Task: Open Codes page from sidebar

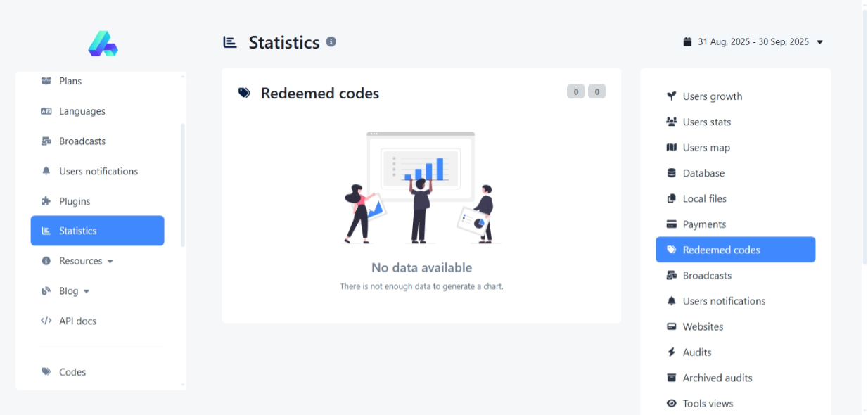Action: click(x=72, y=372)
